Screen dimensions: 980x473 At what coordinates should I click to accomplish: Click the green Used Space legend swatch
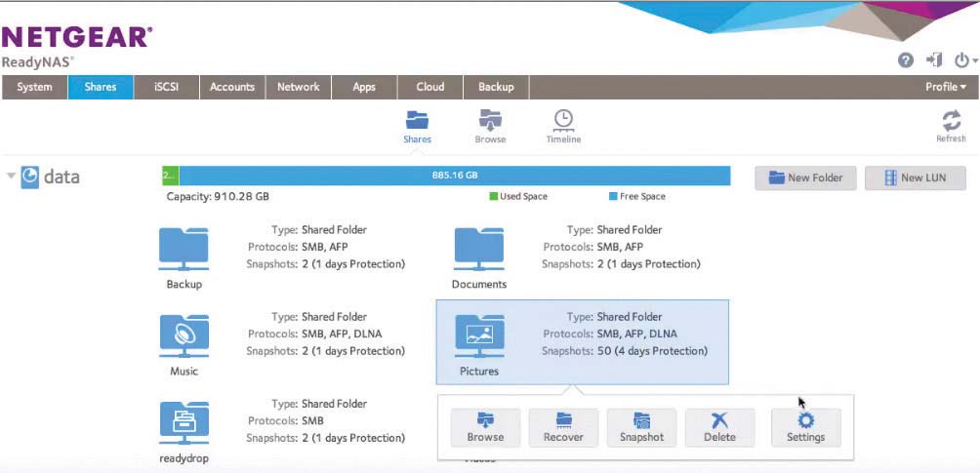click(x=493, y=196)
